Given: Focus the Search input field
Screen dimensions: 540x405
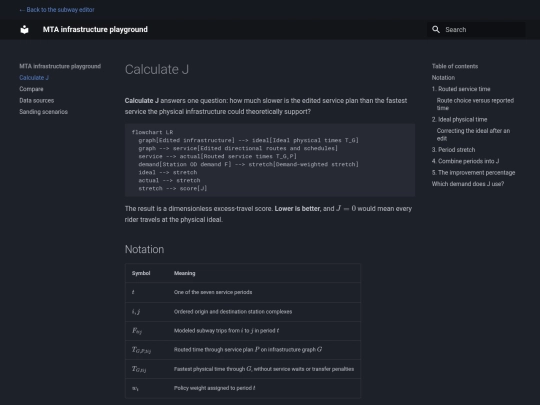Looking at the screenshot, I should 477,30.
